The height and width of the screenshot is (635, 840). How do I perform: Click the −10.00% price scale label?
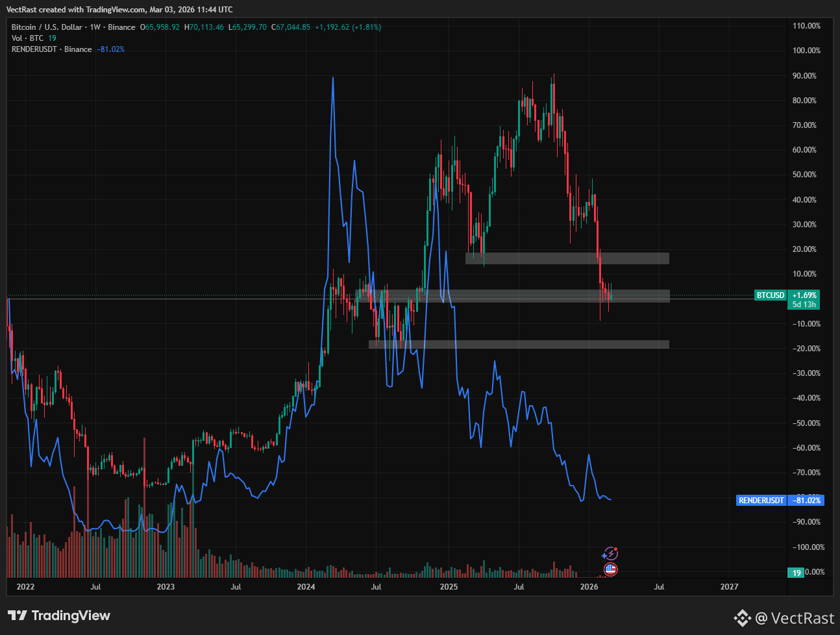pos(806,324)
